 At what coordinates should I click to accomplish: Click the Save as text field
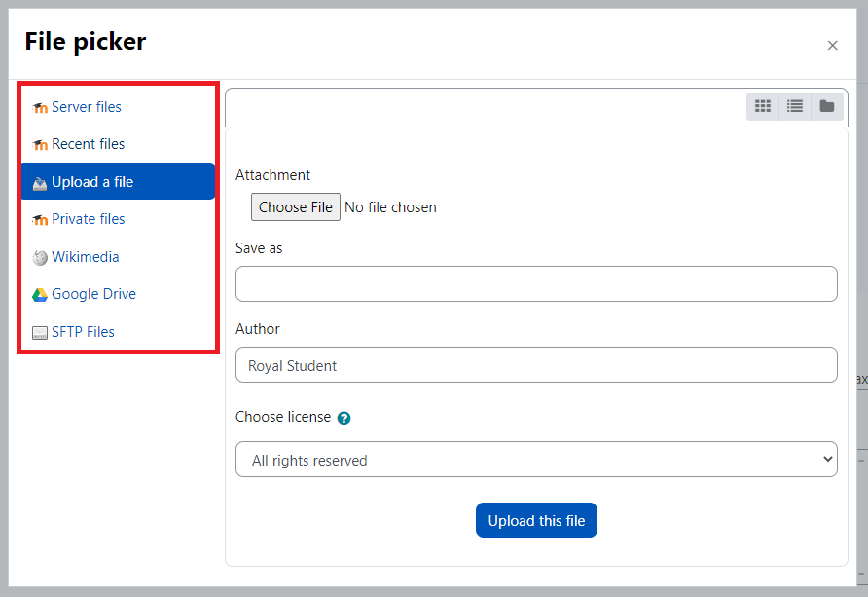[x=536, y=283]
